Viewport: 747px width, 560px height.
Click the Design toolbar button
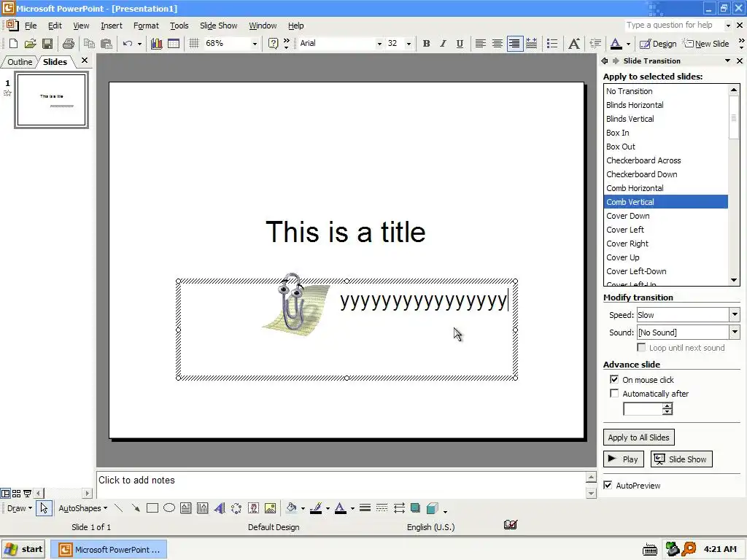(x=658, y=43)
